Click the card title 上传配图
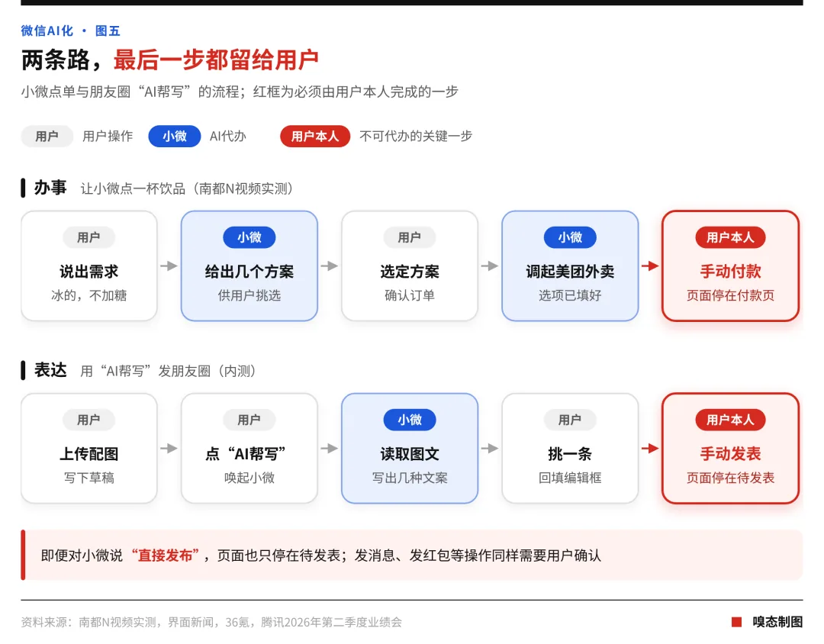 click(89, 454)
